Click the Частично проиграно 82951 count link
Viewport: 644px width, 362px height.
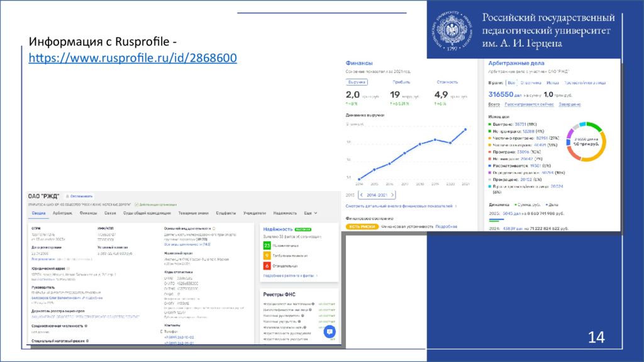tap(541, 138)
